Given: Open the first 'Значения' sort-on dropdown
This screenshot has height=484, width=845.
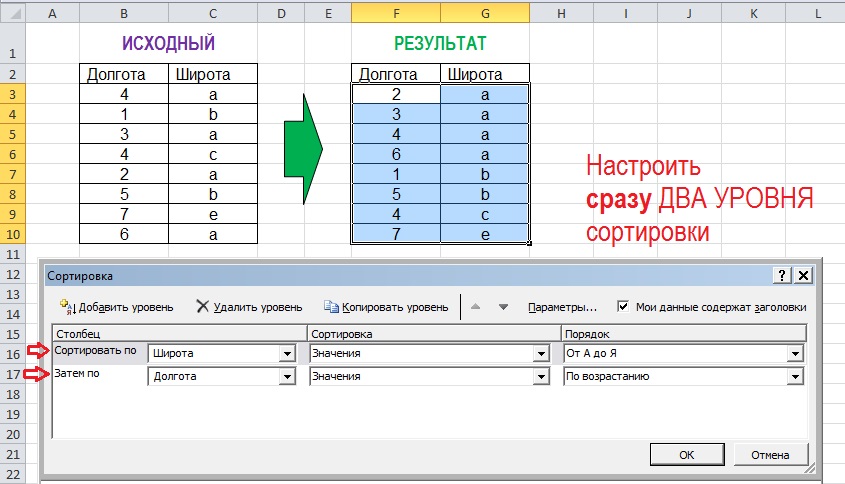Looking at the screenshot, I should pyautogui.click(x=541, y=353).
